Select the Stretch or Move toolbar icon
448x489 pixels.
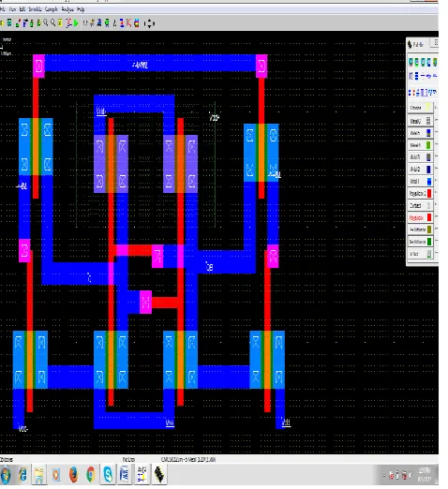pos(38,23)
